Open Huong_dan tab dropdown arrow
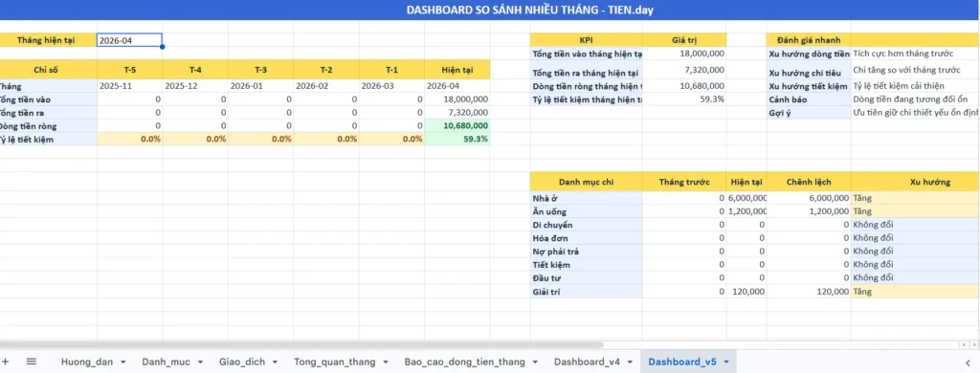 (x=123, y=362)
